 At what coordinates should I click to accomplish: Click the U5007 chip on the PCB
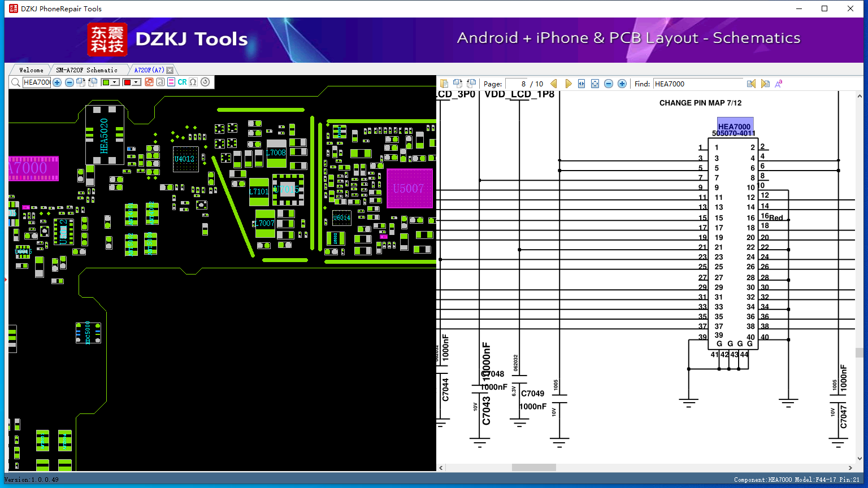pyautogui.click(x=409, y=188)
